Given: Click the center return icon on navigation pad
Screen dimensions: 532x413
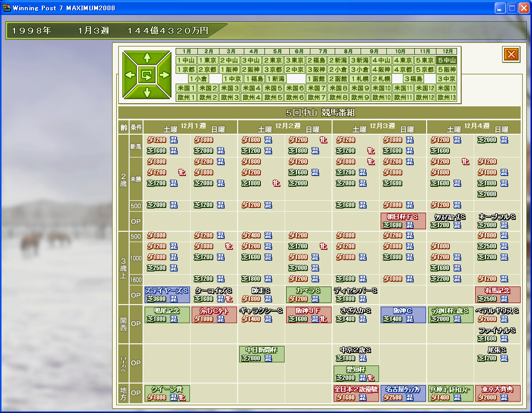Looking at the screenshot, I should 147,75.
